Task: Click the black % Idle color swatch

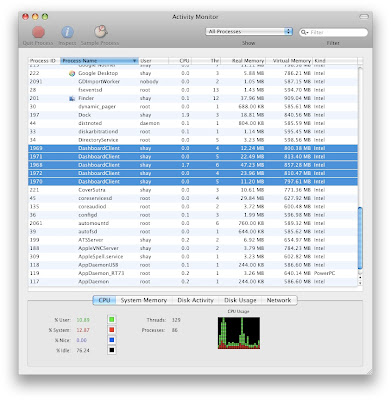Action: (x=112, y=350)
